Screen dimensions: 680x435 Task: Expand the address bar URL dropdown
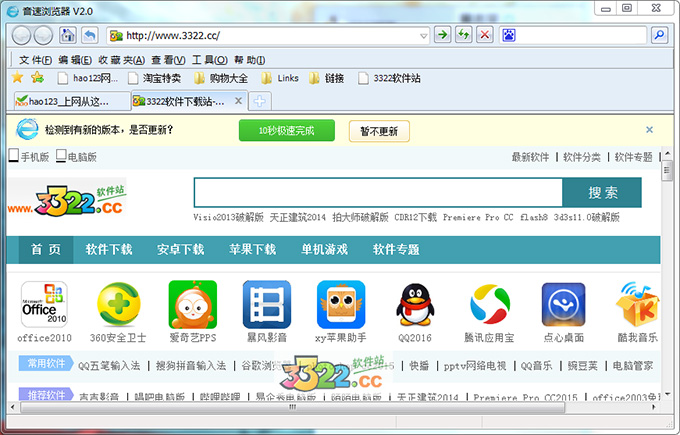coord(424,36)
